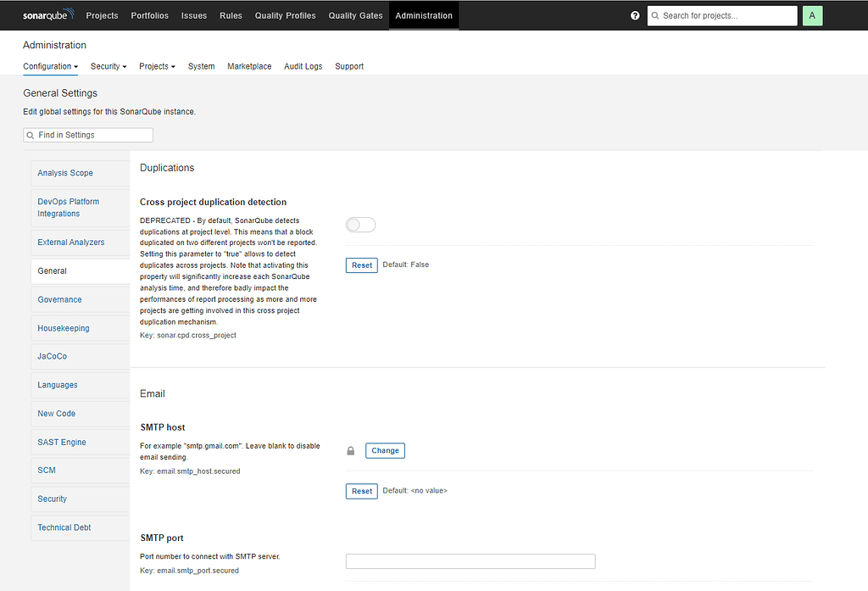Open the user avatar menu
The image size is (868, 591).
pos(812,15)
